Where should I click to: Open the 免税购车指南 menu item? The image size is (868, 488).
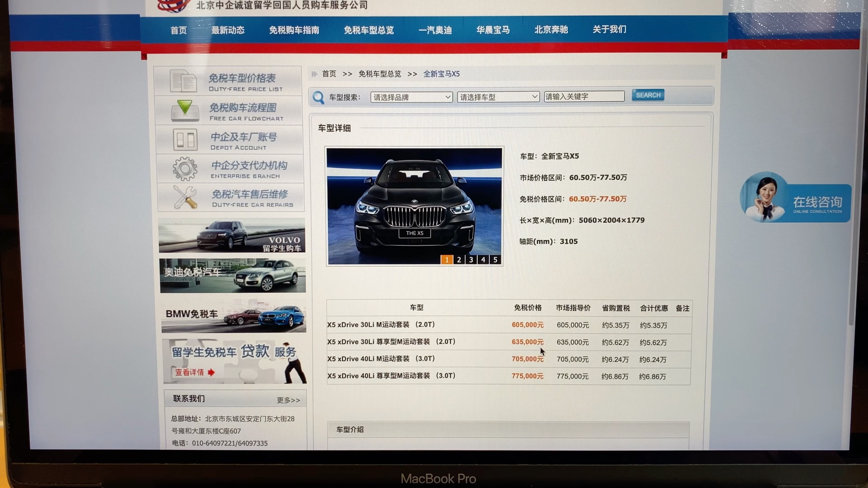coord(294,30)
